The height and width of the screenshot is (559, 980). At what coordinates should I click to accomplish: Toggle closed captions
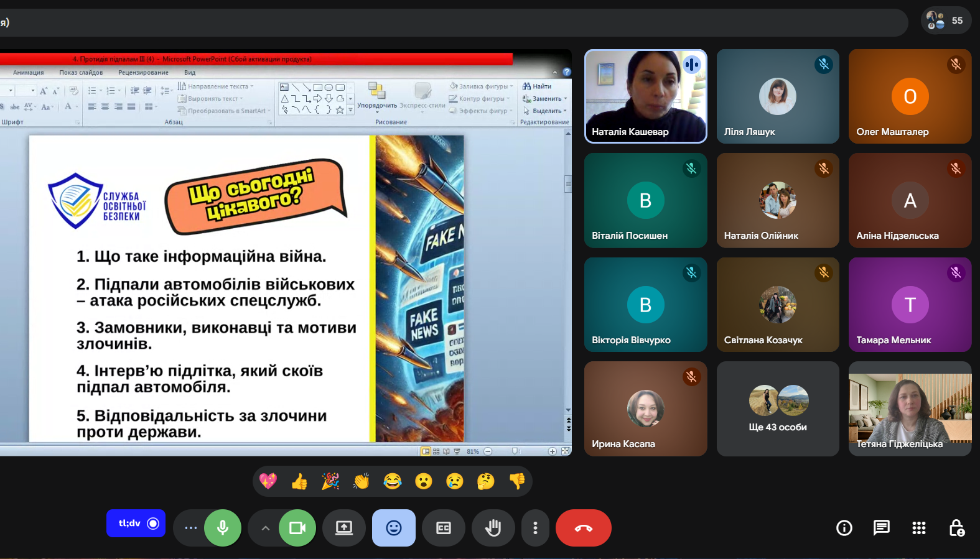(443, 528)
